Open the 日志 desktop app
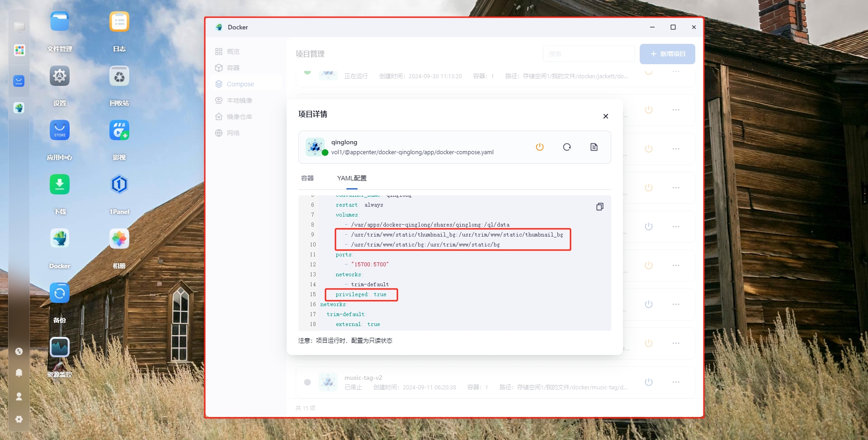Screen dimensions: 868x440 [119, 22]
